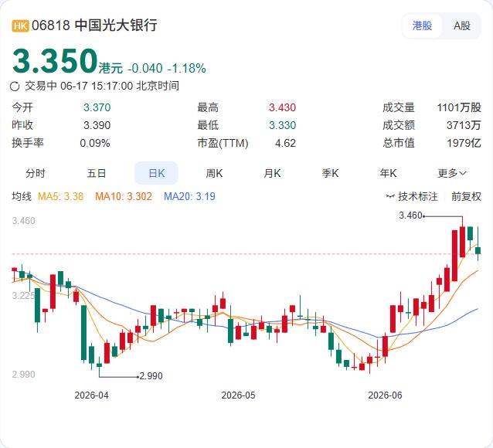Select the 日K chart tab
Viewport: 493px width, 448px height.
[x=156, y=173]
